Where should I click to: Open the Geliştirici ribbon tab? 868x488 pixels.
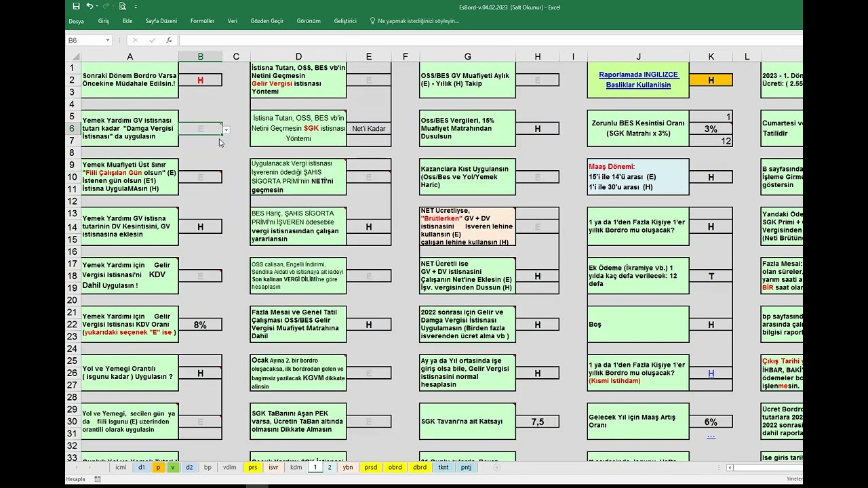tap(345, 21)
